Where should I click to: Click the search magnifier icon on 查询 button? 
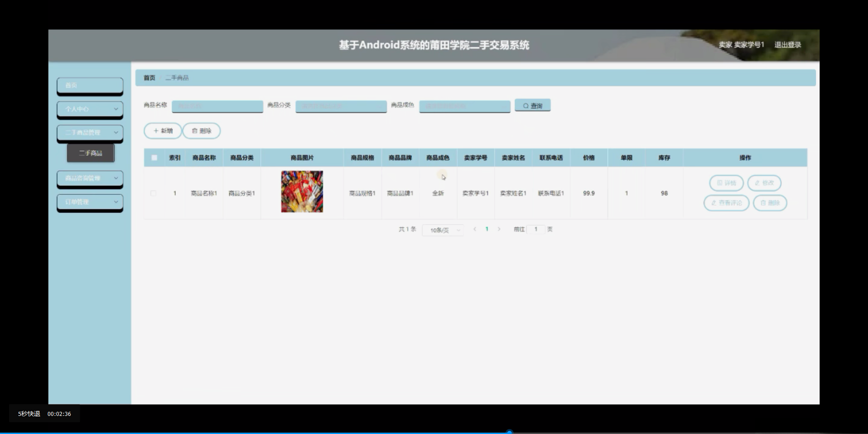click(x=525, y=105)
